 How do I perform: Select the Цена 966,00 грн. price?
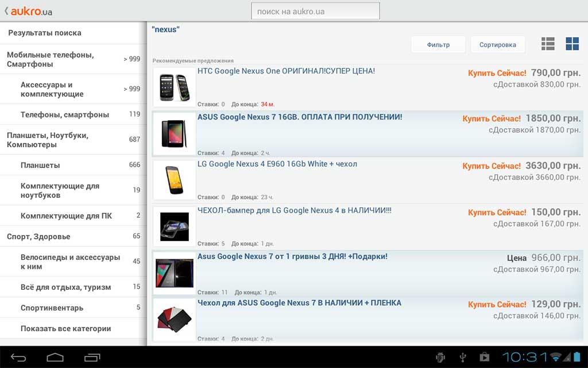(544, 258)
